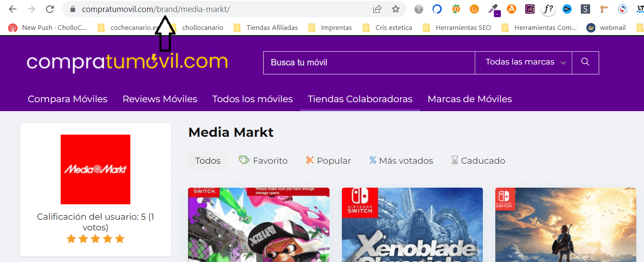Open the orange Similarweb extension
644x262 pixels.
(x=512, y=9)
